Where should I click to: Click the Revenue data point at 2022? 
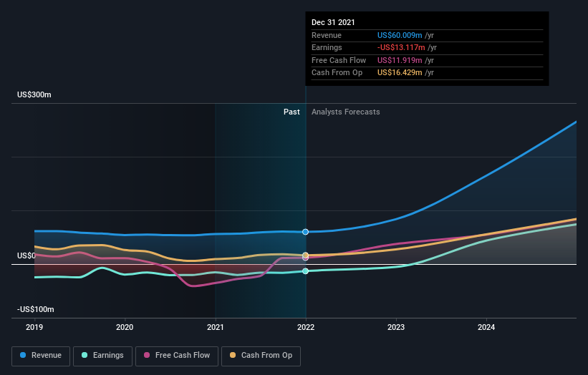(305, 232)
